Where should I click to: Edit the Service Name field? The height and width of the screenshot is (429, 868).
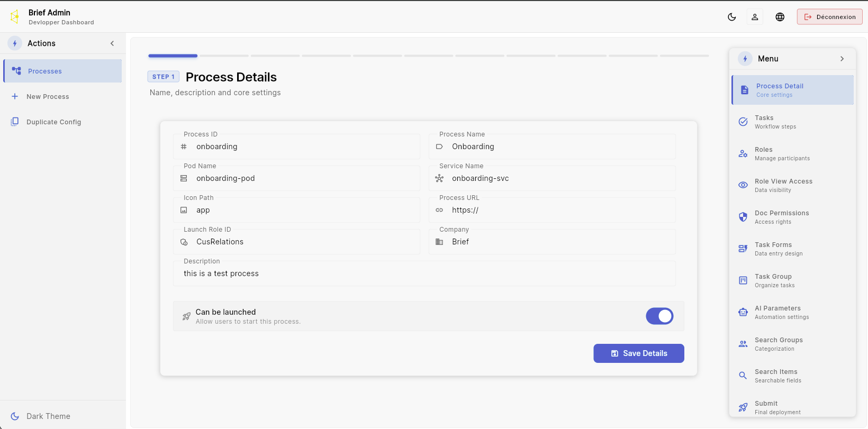[552, 178]
